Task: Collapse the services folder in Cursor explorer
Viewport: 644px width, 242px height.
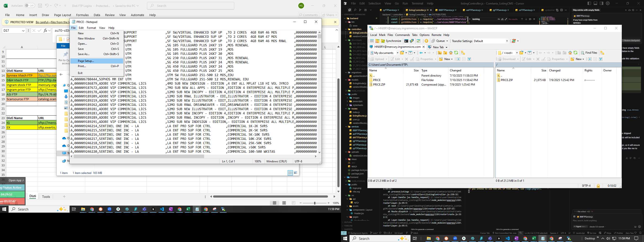Action: (x=355, y=127)
